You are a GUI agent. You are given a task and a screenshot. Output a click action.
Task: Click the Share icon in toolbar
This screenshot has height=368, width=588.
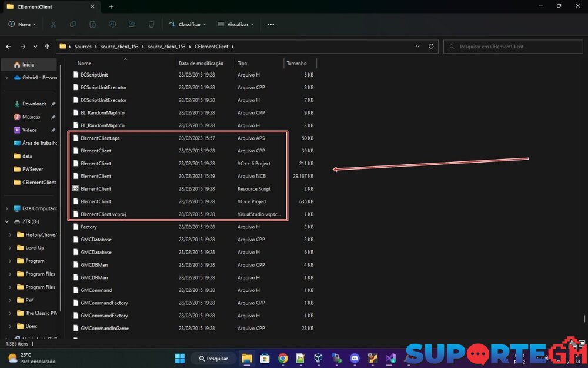click(x=132, y=24)
